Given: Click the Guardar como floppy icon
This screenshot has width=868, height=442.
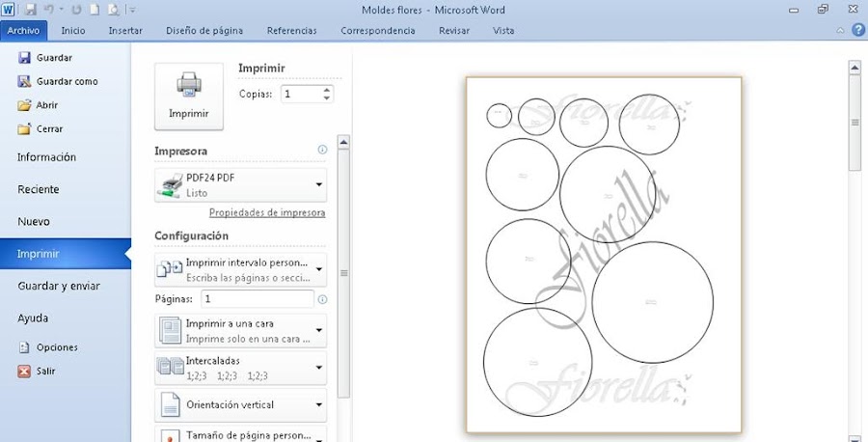Looking at the screenshot, I should click(x=24, y=81).
